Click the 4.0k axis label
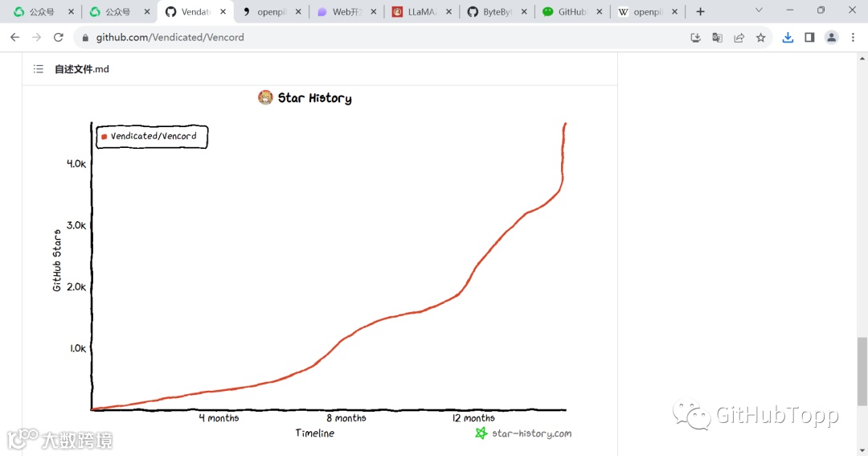 click(x=76, y=163)
